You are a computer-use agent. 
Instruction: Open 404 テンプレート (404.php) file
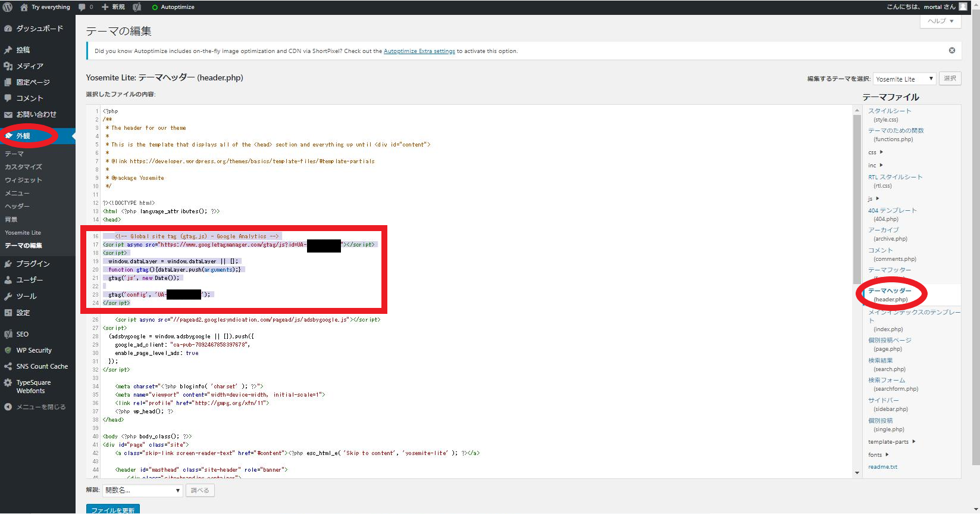click(x=893, y=214)
